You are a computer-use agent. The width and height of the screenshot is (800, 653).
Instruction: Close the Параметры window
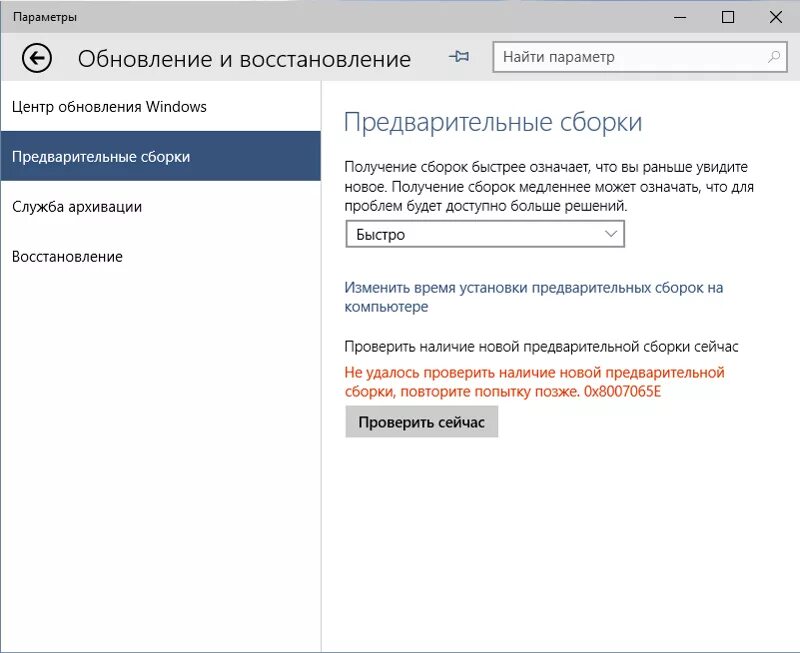click(776, 17)
